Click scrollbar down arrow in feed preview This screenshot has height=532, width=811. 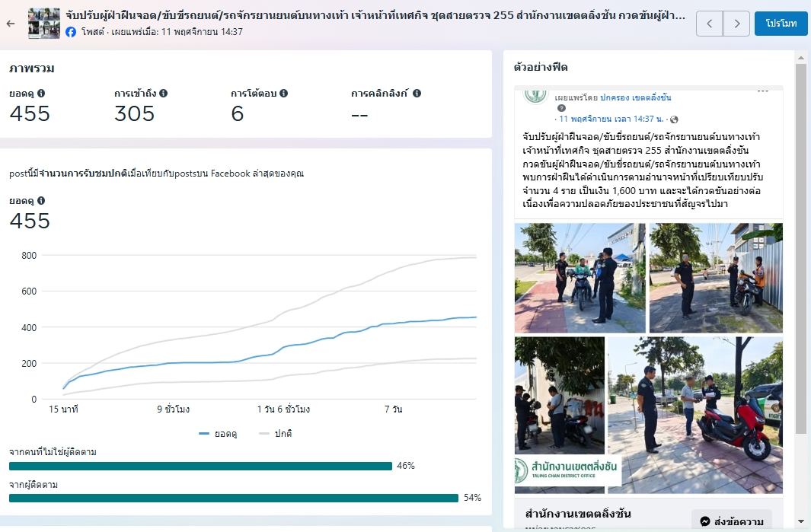(x=800, y=521)
